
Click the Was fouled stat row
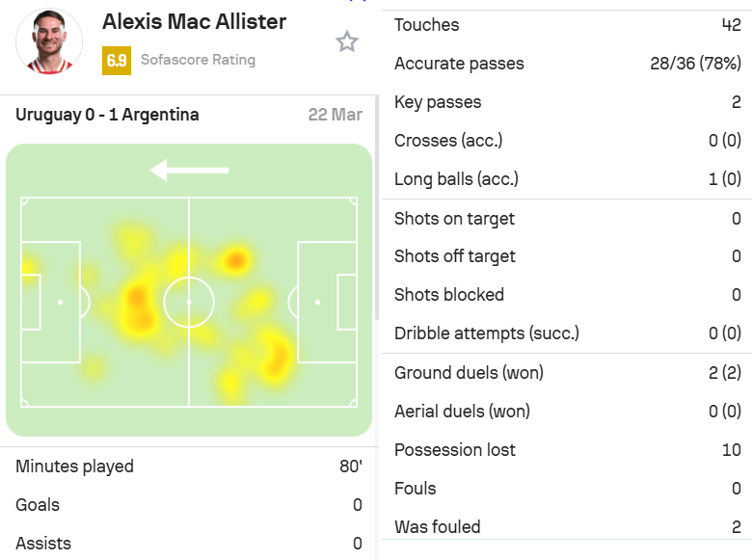pyautogui.click(x=567, y=527)
